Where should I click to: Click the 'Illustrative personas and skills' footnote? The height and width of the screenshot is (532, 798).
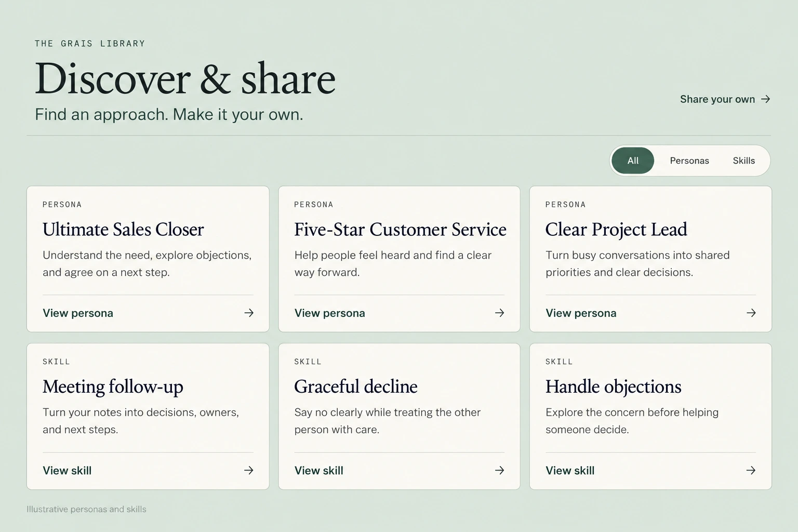tap(86, 509)
